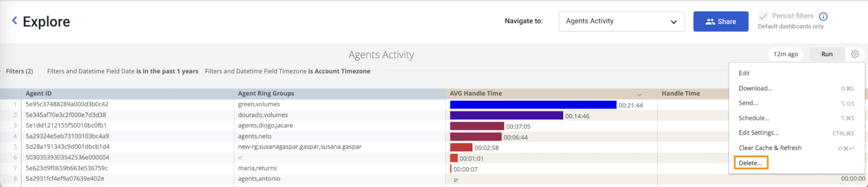Screen dimensions: 868x187
Task: Go back using the Explore arrow
Action: point(15,21)
